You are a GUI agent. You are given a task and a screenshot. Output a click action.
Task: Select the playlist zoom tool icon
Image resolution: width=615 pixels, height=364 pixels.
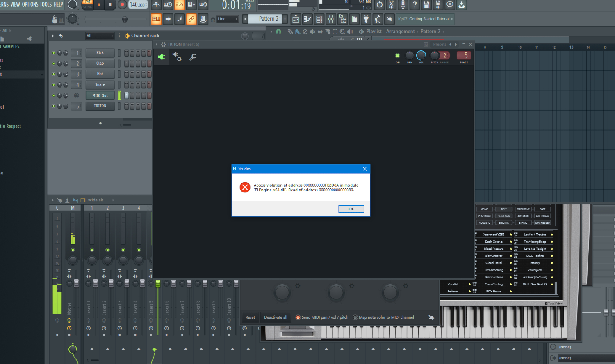point(342,32)
